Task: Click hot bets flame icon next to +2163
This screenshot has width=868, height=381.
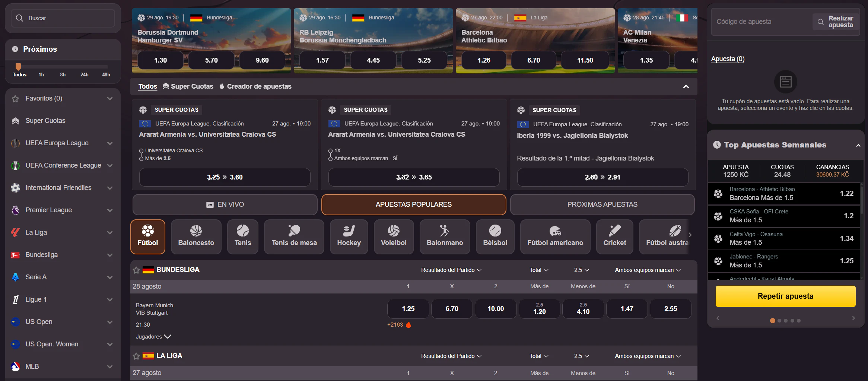Action: (408, 325)
